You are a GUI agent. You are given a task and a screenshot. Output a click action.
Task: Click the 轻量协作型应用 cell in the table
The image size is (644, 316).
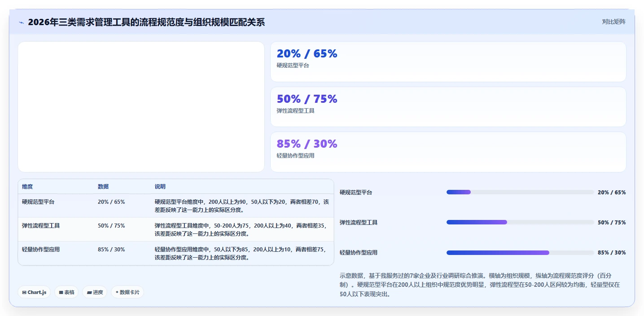pos(41,250)
